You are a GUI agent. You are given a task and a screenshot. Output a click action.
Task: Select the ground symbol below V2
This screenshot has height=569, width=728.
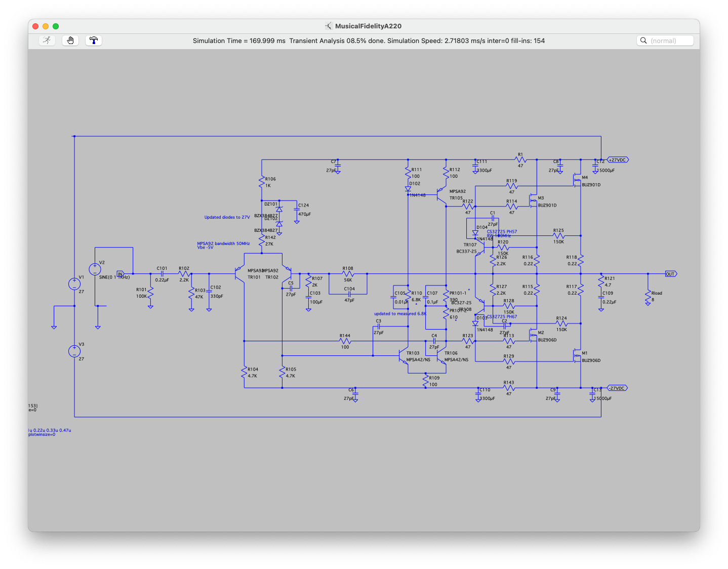[98, 327]
